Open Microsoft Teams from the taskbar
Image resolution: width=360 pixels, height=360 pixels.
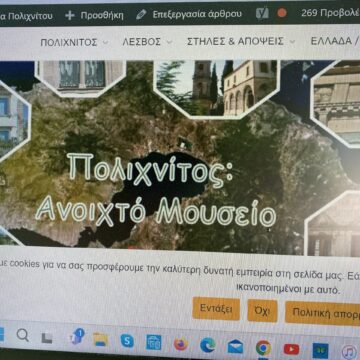[x=77, y=336]
